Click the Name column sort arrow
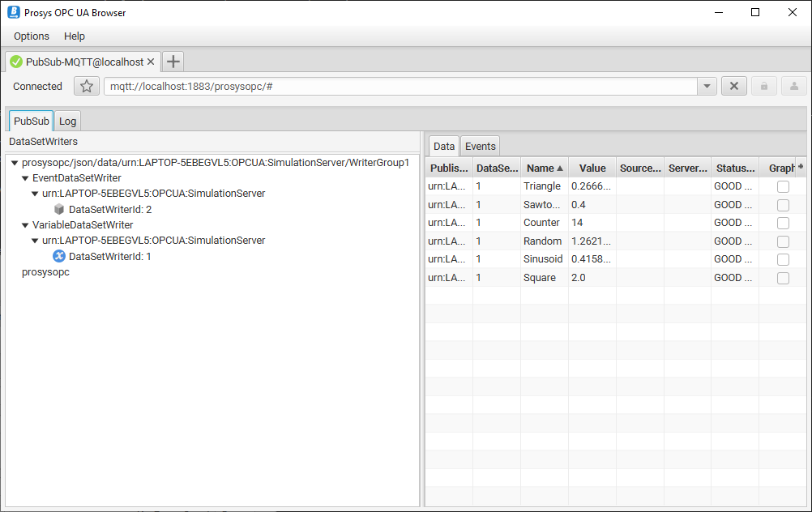The width and height of the screenshot is (812, 512). click(x=560, y=169)
